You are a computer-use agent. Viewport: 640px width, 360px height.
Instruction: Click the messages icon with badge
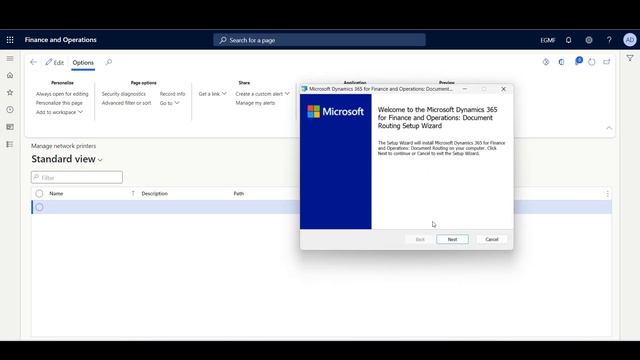[x=578, y=62]
